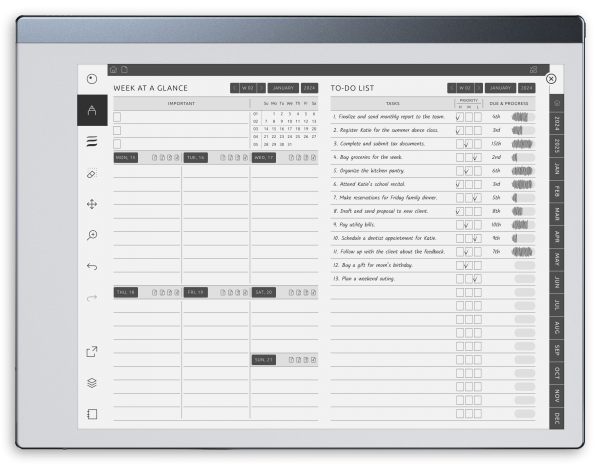600x465 pixels.
Task: Open the notebook pages overview icon
Action: pos(92,414)
